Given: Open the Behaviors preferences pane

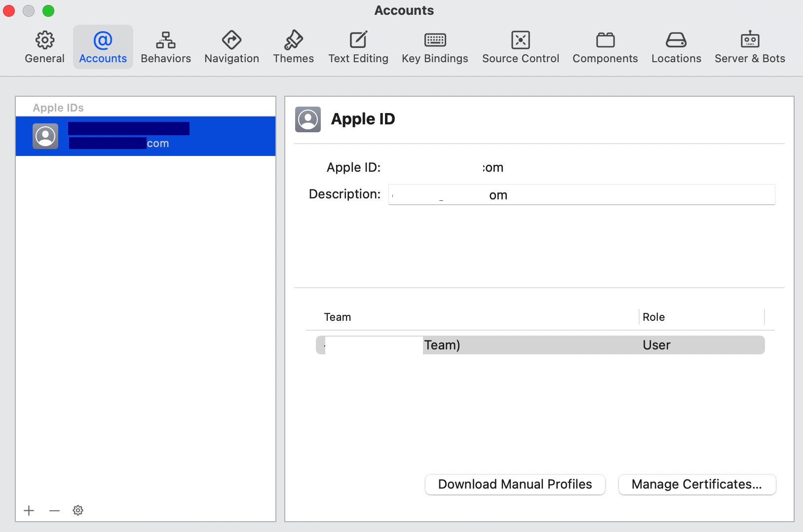Looking at the screenshot, I should point(166,47).
